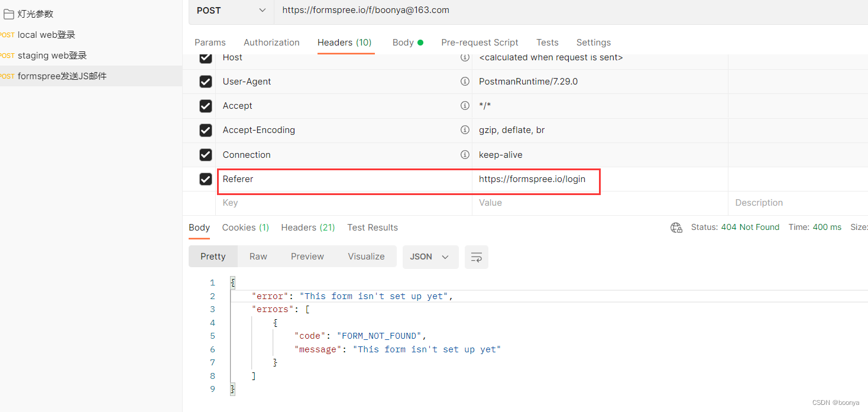Switch to the Params tab

(x=210, y=43)
